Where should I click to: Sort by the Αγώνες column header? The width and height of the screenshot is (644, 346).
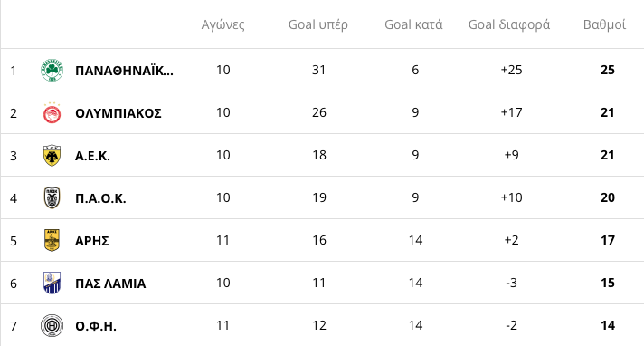pyautogui.click(x=223, y=25)
